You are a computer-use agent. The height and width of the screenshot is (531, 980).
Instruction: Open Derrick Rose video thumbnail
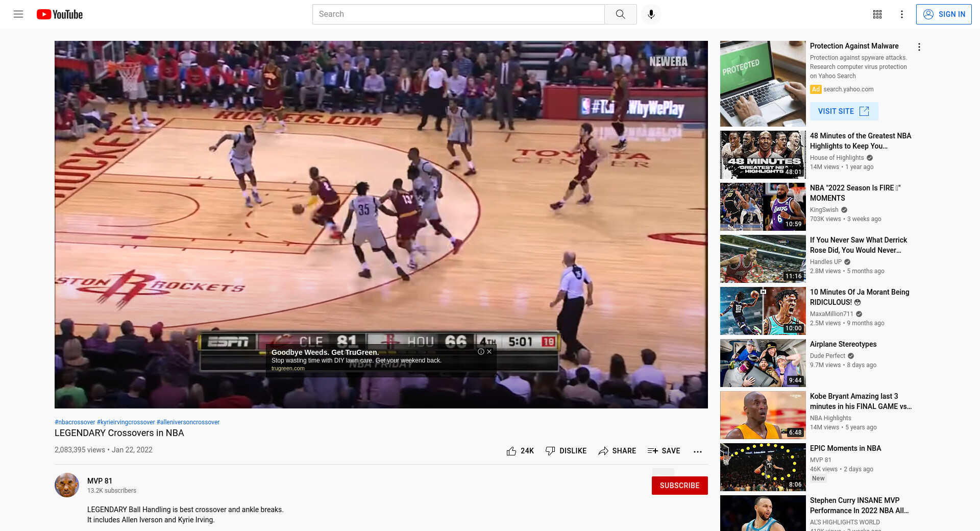763,259
